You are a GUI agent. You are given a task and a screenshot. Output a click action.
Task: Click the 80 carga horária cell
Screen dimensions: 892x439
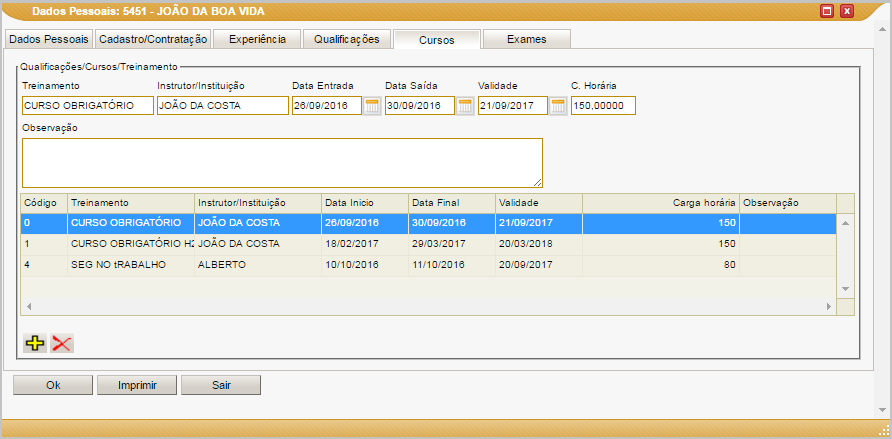pos(660,265)
